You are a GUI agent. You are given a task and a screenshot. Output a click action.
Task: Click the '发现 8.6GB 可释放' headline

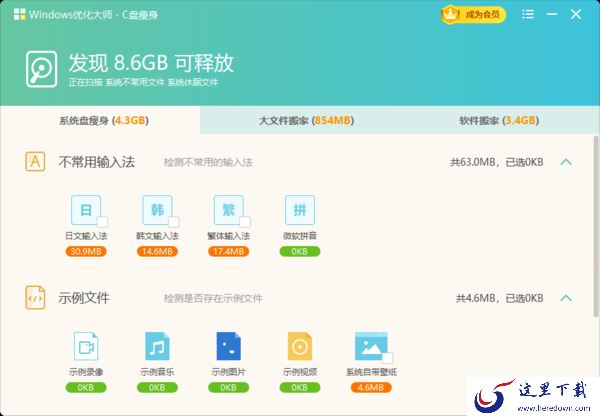[151, 63]
